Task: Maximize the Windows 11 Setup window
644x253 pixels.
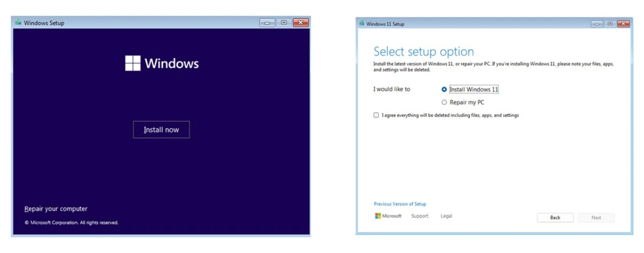Action: (x=610, y=24)
